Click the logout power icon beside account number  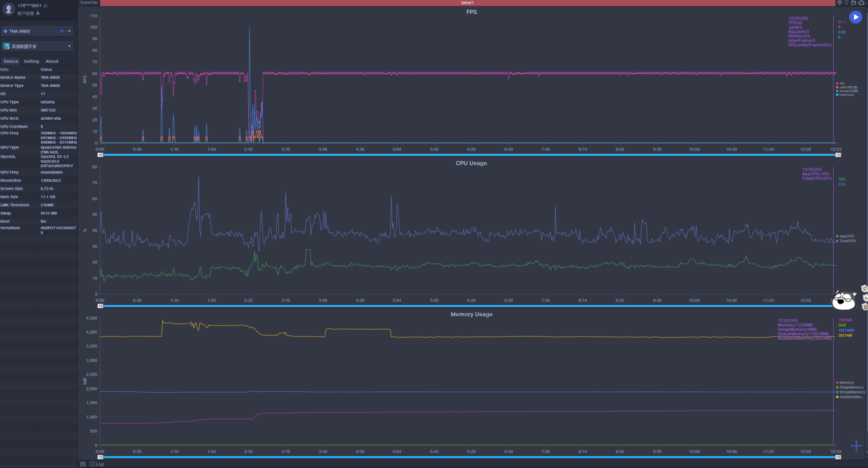(45, 6)
